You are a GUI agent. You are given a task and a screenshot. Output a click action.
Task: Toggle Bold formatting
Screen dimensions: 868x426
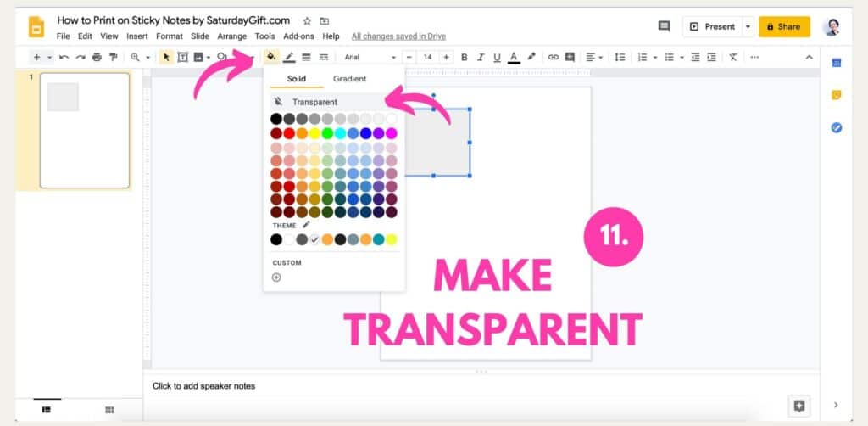465,57
